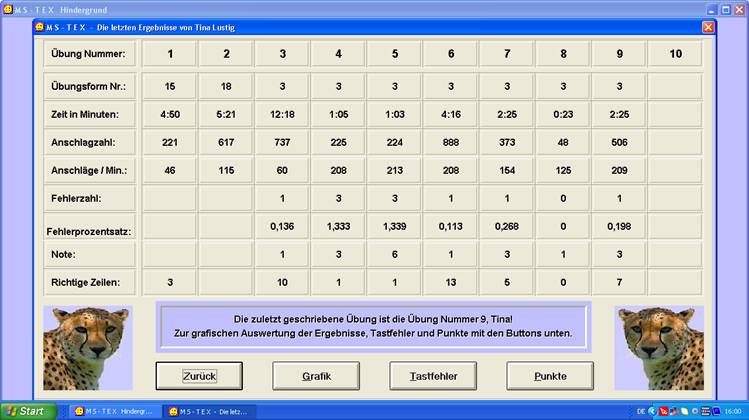Select the 'Die letz...' taskbar item

click(x=209, y=411)
